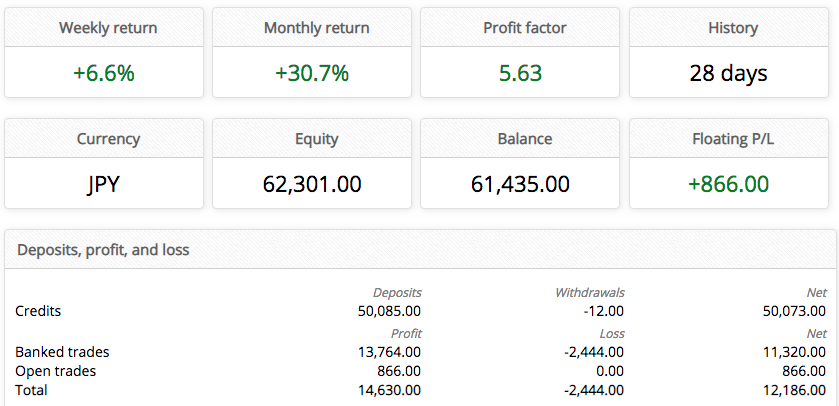Click the Profit factor card header
839x406 pixels.
pos(524,28)
